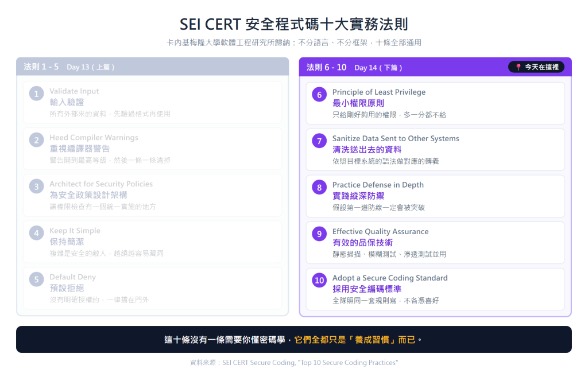The height and width of the screenshot is (381, 588).
Task: Click Day 14（下篇）label
Action: pos(379,68)
